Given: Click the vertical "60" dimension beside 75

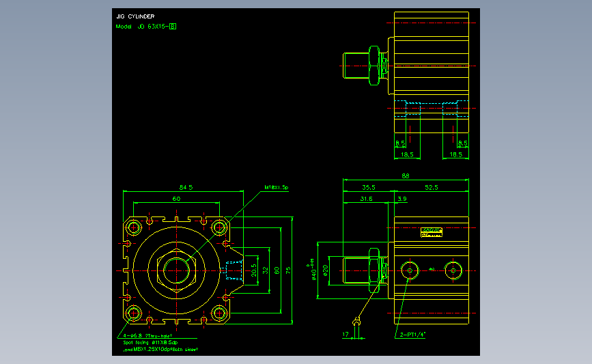Looking at the screenshot, I should point(277,270).
